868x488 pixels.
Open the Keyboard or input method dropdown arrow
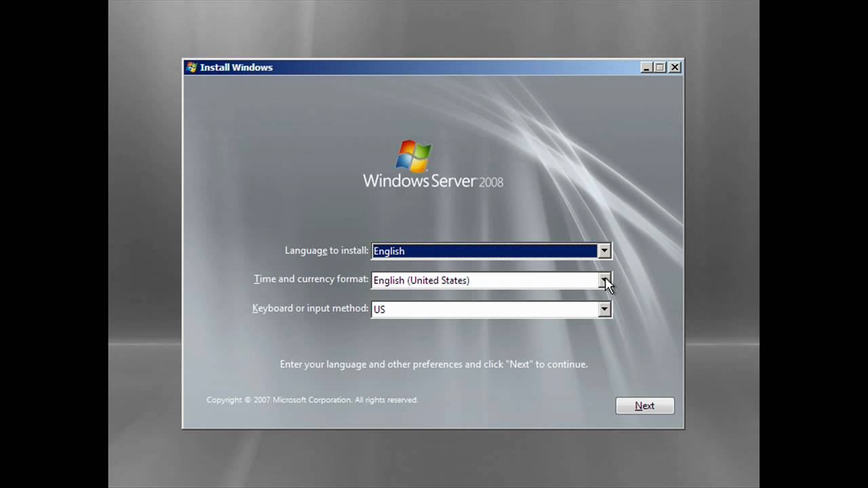604,309
